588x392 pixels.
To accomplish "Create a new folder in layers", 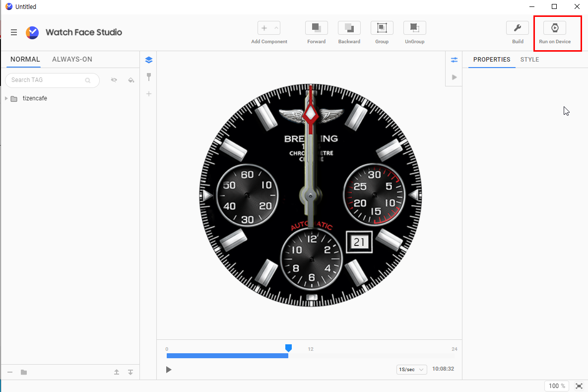I will click(24, 372).
